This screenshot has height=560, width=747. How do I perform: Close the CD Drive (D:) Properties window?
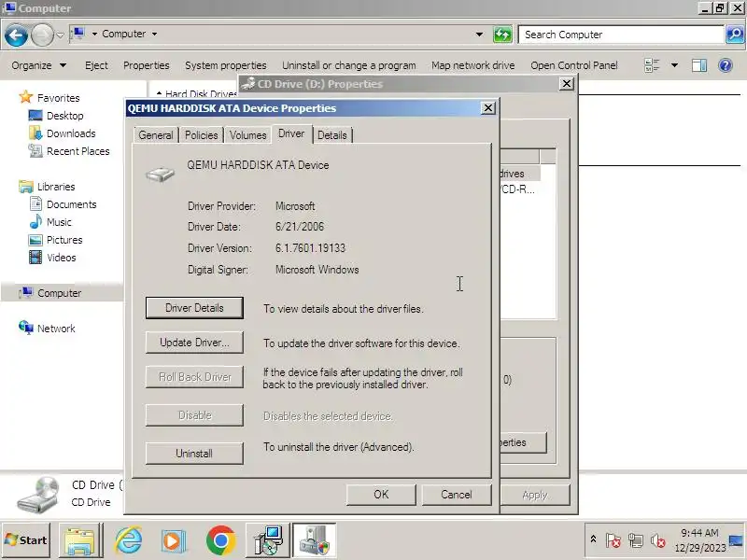coord(566,84)
